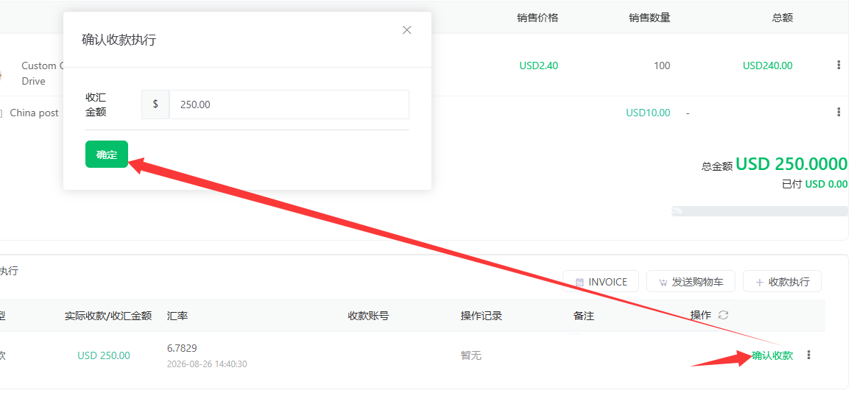Click the 收款账号 column header
This screenshot has width=868, height=404.
pyautogui.click(x=368, y=316)
